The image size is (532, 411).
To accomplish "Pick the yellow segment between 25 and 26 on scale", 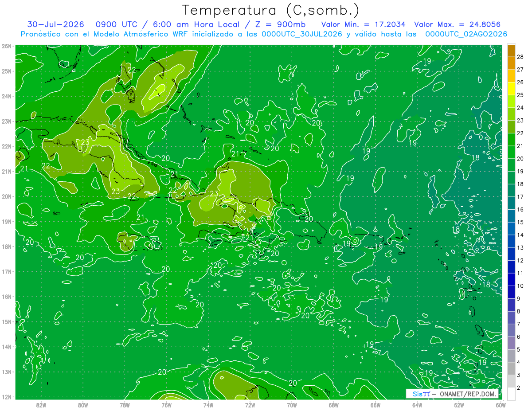I will pyautogui.click(x=512, y=88).
